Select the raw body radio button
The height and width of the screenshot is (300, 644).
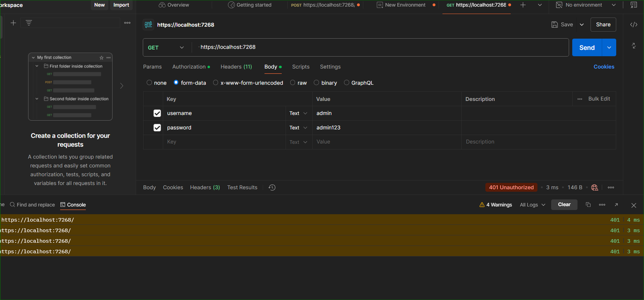[x=293, y=83]
